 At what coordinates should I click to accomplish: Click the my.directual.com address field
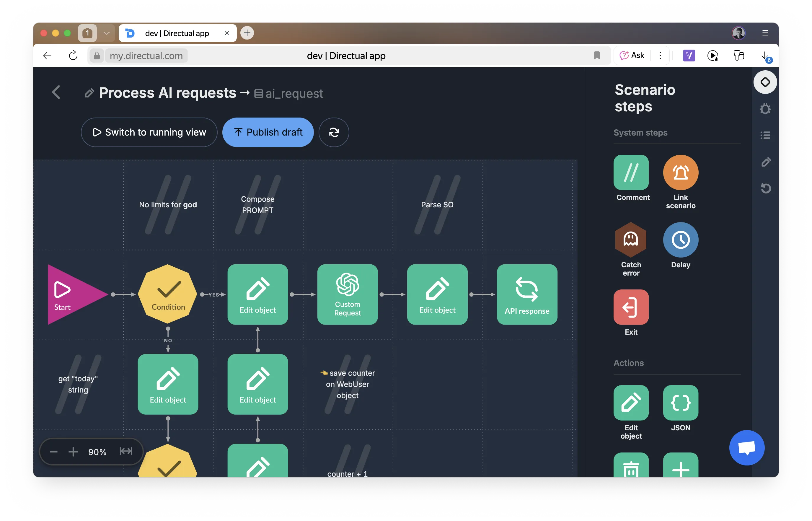coord(146,56)
